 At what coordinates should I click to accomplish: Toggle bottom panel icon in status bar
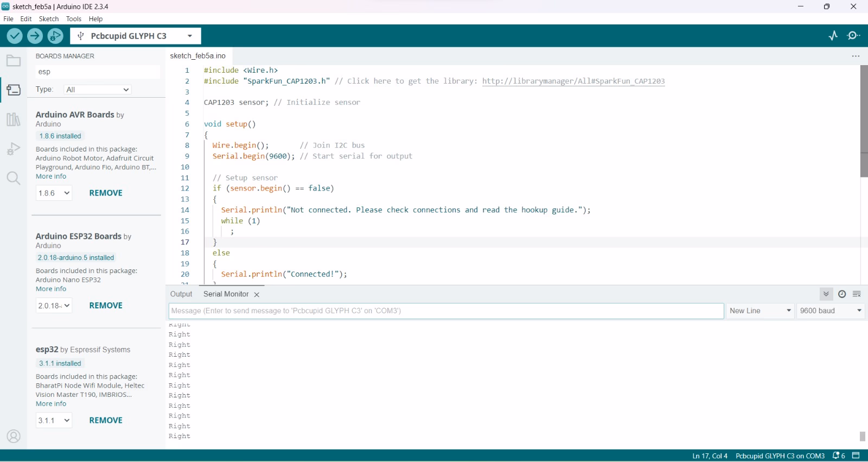[x=856, y=455]
